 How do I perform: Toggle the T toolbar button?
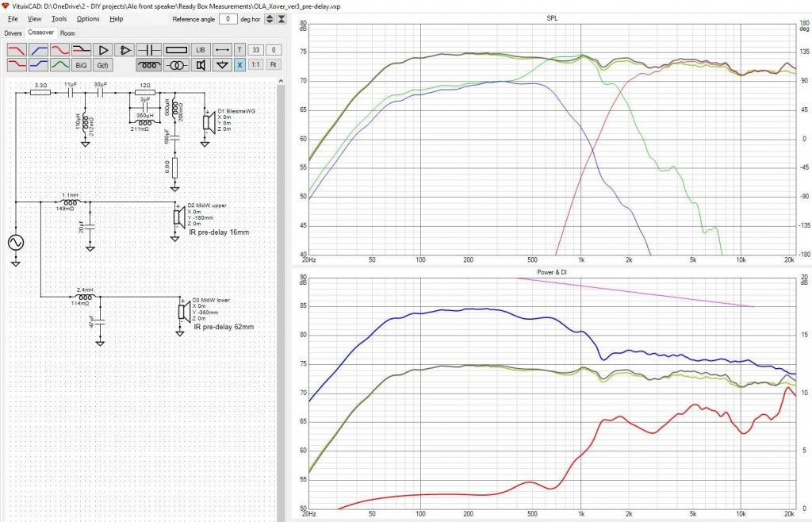pyautogui.click(x=239, y=50)
